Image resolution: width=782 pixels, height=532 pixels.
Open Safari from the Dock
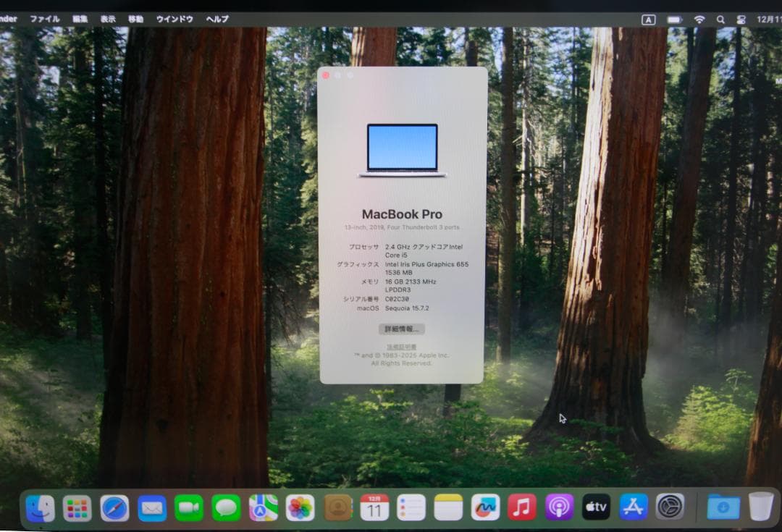click(x=112, y=507)
